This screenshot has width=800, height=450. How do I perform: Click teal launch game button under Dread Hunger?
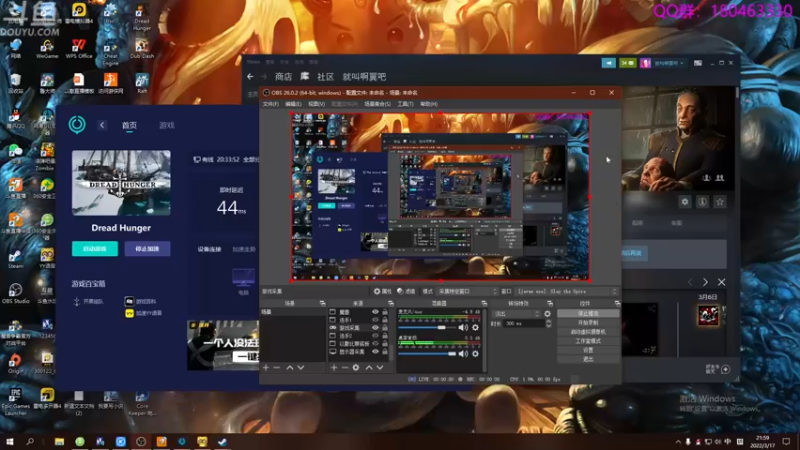tap(95, 249)
